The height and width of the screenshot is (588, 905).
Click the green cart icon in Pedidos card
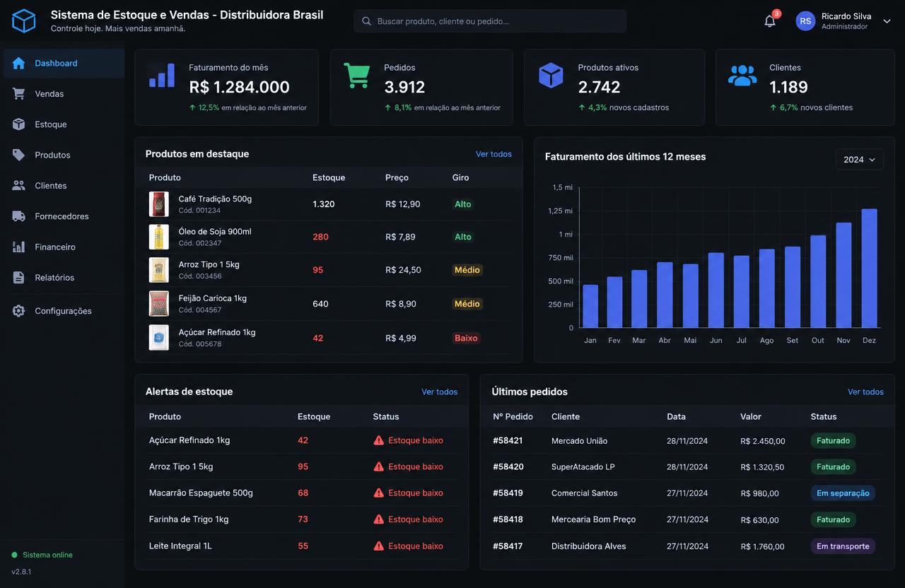(357, 76)
